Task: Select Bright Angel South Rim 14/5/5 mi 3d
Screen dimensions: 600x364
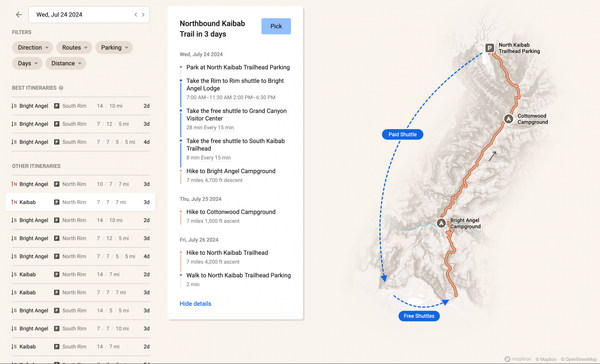Action: coord(81,310)
